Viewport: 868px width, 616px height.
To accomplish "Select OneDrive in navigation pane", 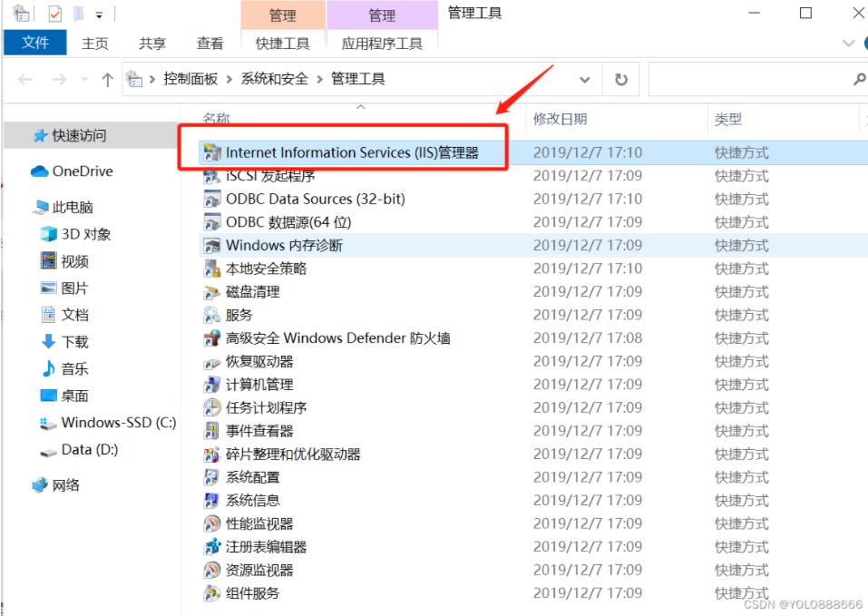I will coord(83,171).
